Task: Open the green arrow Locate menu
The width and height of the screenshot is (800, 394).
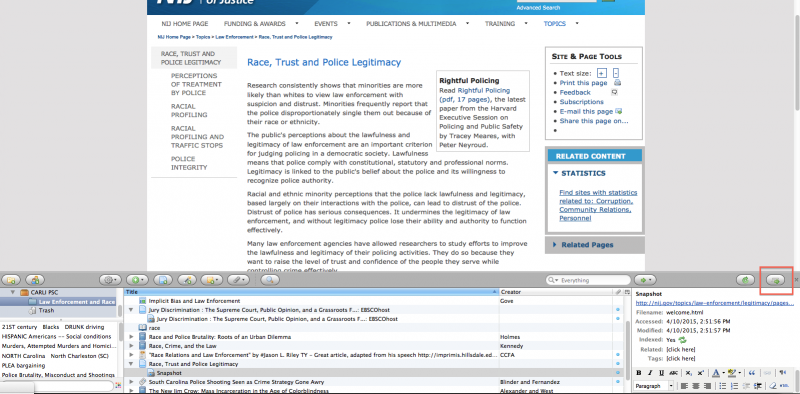Action: pos(645,280)
